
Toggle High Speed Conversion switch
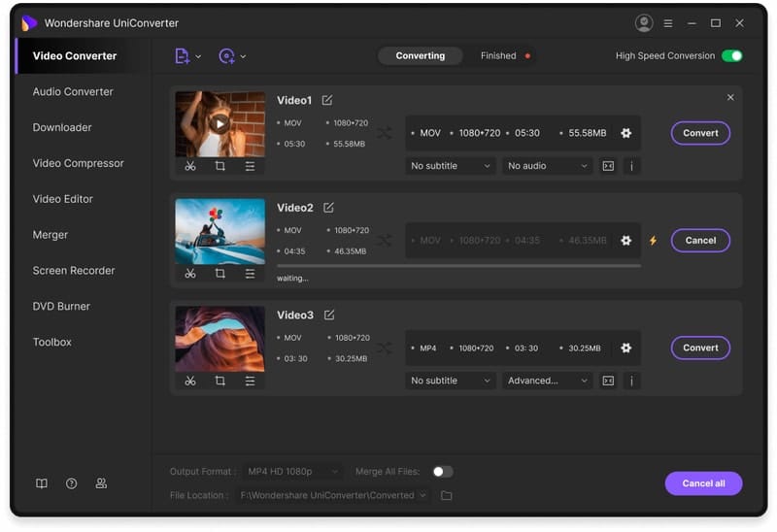[x=731, y=56]
